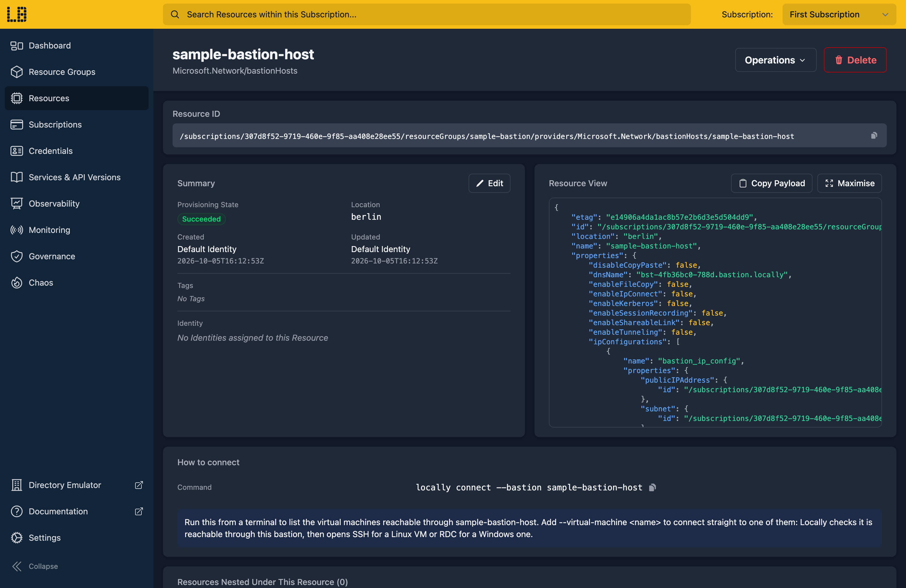
Task: Click the Monitoring signal icon
Action: point(17,230)
